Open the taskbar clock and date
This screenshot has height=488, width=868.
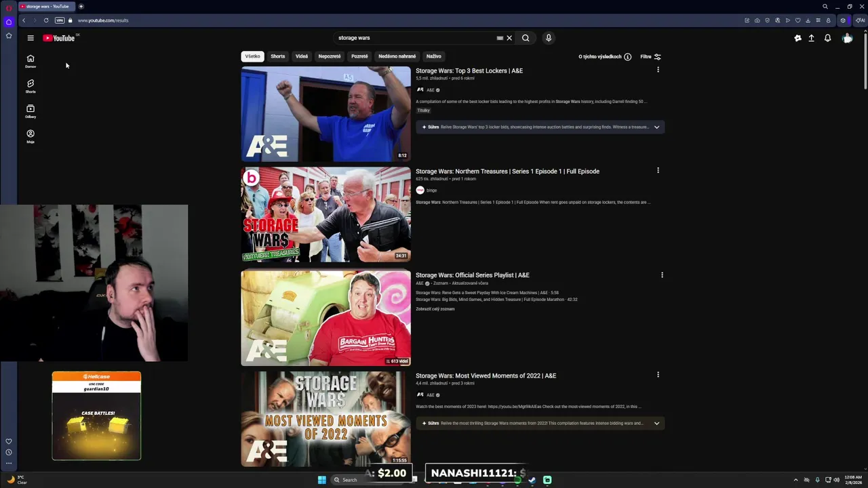pos(853,480)
